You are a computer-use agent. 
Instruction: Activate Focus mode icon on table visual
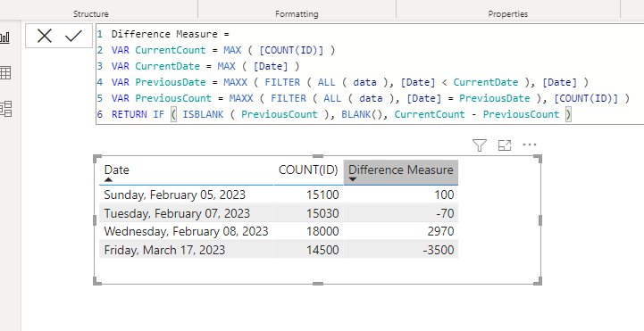coord(505,145)
